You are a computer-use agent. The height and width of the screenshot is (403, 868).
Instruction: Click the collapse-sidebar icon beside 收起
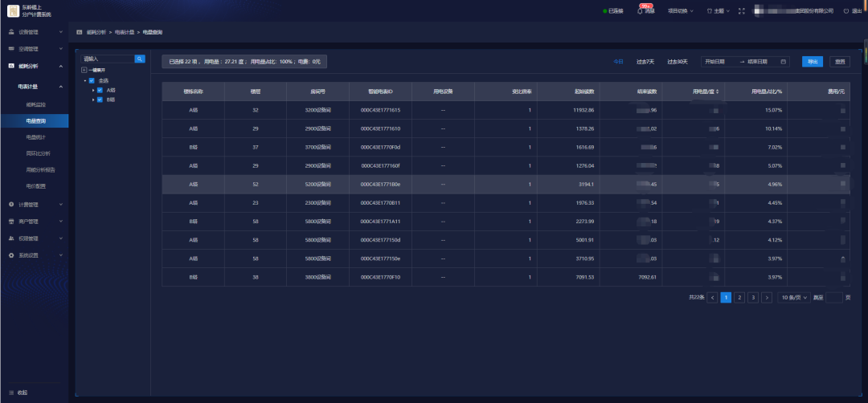click(x=11, y=393)
